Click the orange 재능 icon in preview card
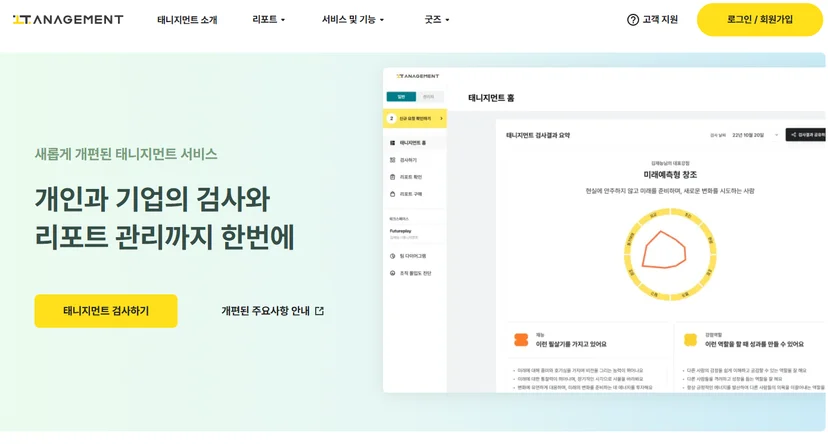 (521, 340)
